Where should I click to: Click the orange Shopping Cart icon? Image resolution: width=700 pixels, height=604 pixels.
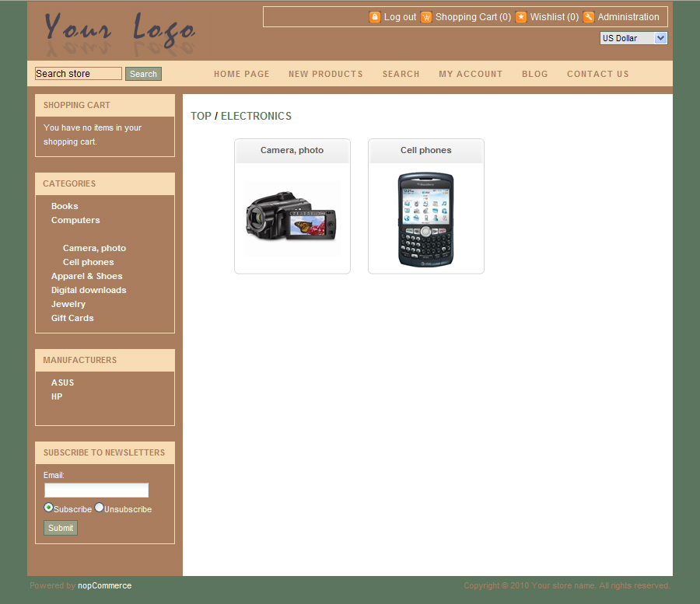(426, 17)
